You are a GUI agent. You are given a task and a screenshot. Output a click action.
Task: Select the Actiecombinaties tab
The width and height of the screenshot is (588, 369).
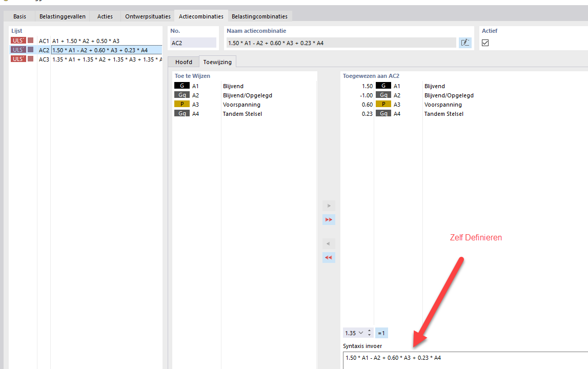(x=201, y=16)
